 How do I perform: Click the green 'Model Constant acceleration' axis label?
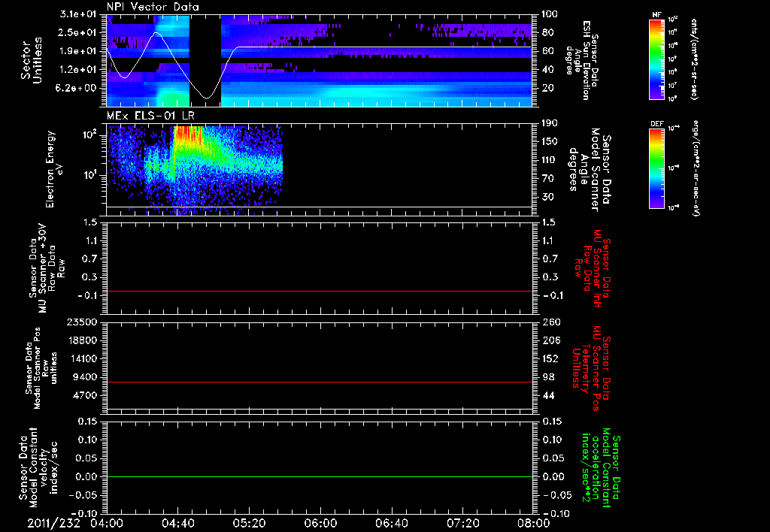[x=601, y=467]
